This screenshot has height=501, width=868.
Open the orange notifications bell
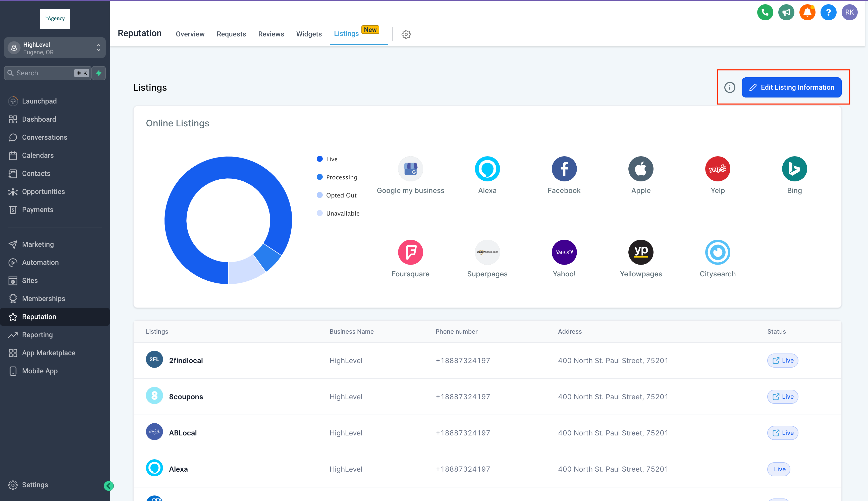[807, 12]
